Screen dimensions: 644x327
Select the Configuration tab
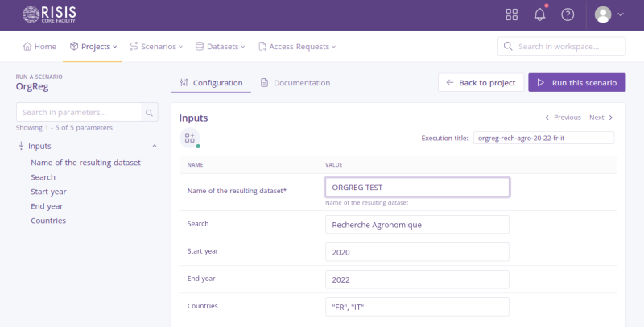click(x=211, y=83)
